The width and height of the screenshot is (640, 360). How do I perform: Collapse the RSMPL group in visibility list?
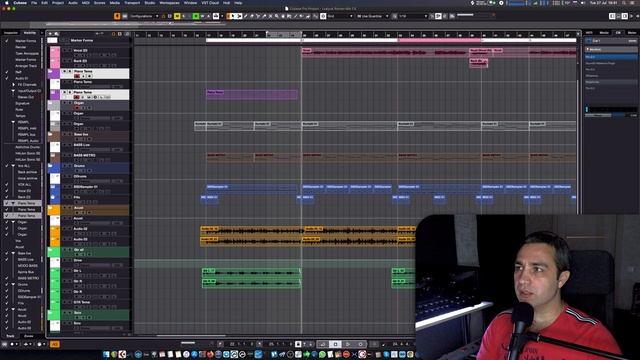click(x=13, y=122)
